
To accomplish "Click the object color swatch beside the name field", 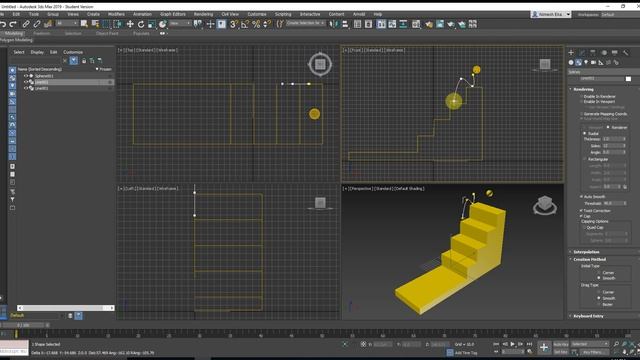I will point(628,79).
